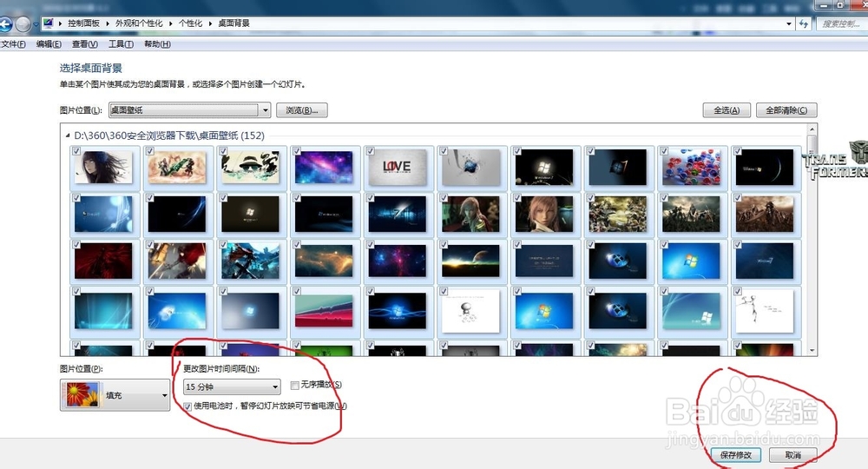868x469 pixels.
Task: Click 控制面板 breadcrumb
Action: pyautogui.click(x=83, y=23)
